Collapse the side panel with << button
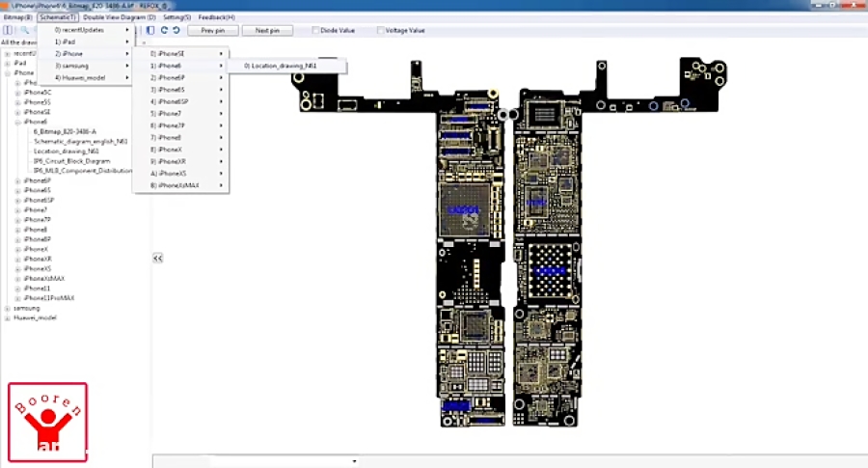Image resolution: width=868 pixels, height=468 pixels. pos(158,258)
